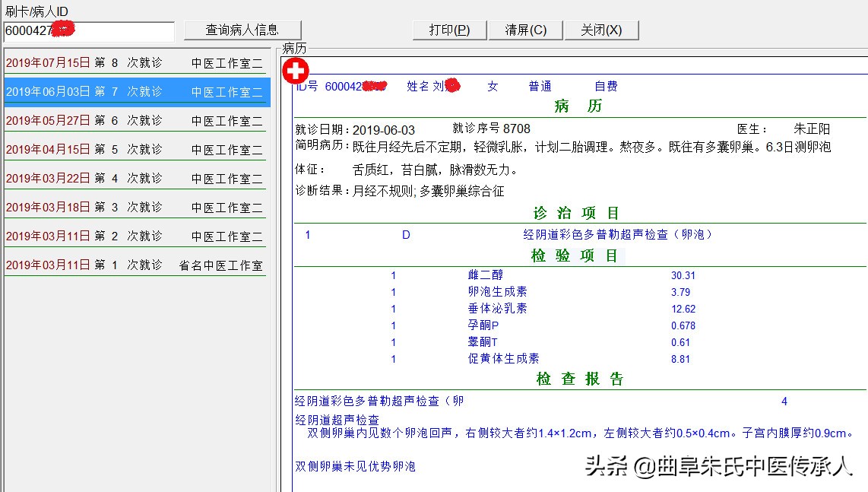Select the 促黄体生成素 lab result row
The height and width of the screenshot is (492, 868).
[x=505, y=359]
